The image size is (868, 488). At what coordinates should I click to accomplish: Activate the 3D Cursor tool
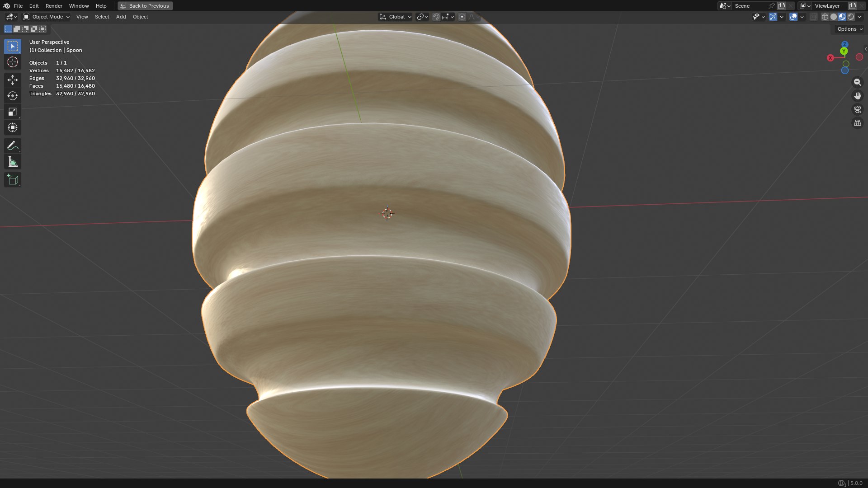(13, 62)
